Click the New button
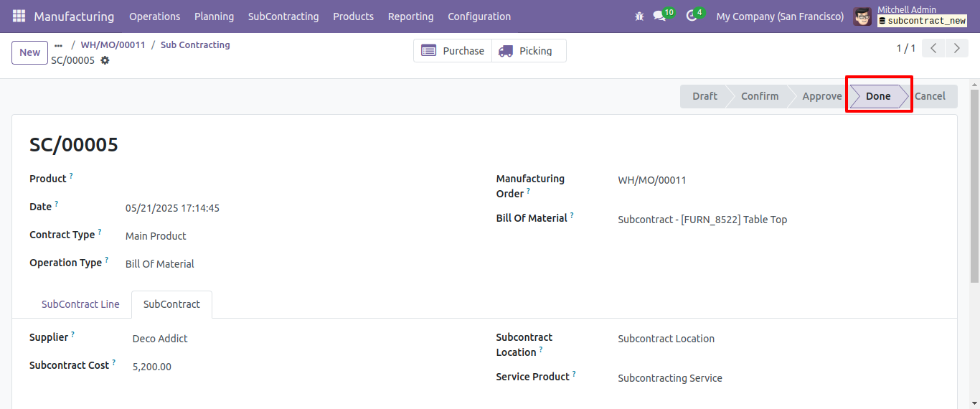This screenshot has height=409, width=980. (x=30, y=52)
